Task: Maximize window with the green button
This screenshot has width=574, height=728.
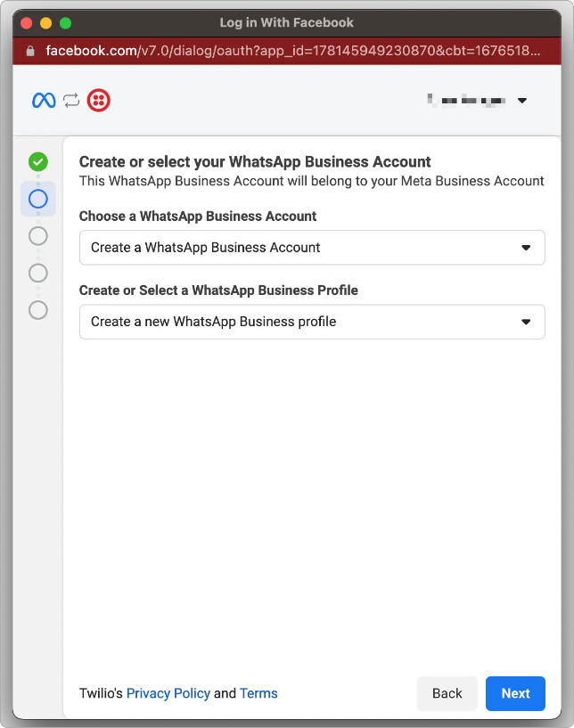Action: tap(65, 23)
